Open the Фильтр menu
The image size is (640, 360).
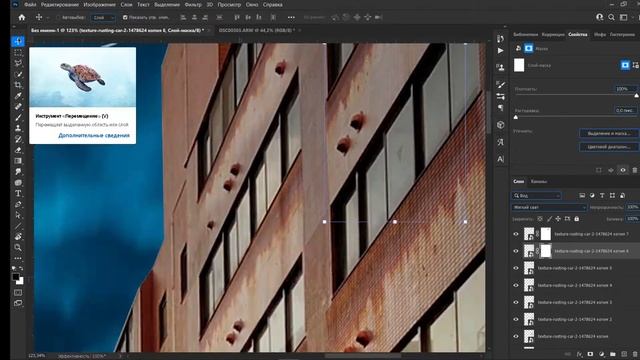[x=193, y=4]
